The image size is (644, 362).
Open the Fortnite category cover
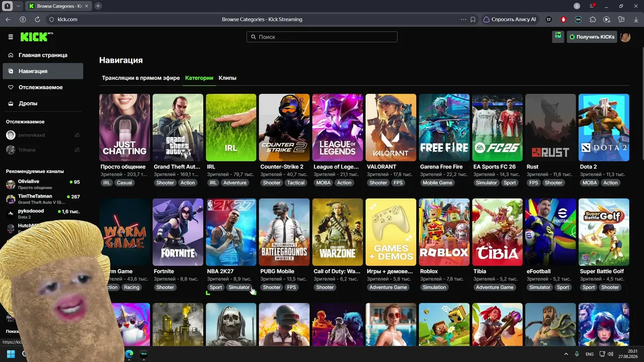pyautogui.click(x=178, y=232)
